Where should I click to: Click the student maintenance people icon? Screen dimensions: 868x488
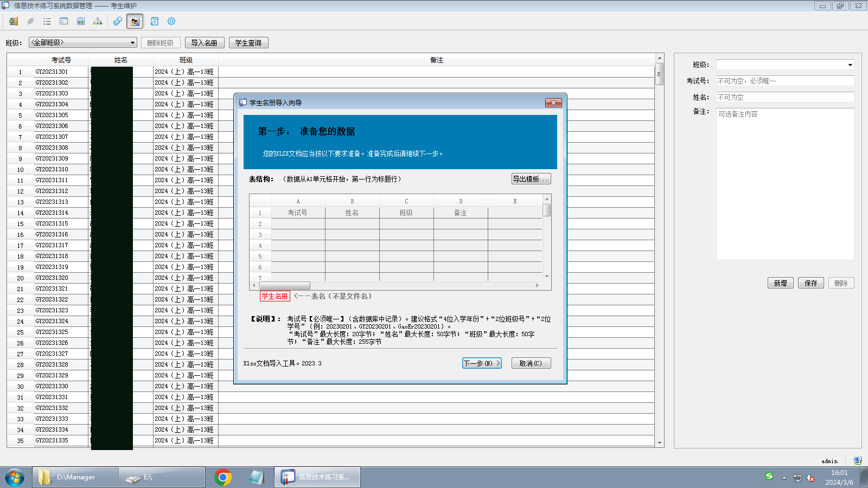coord(135,21)
